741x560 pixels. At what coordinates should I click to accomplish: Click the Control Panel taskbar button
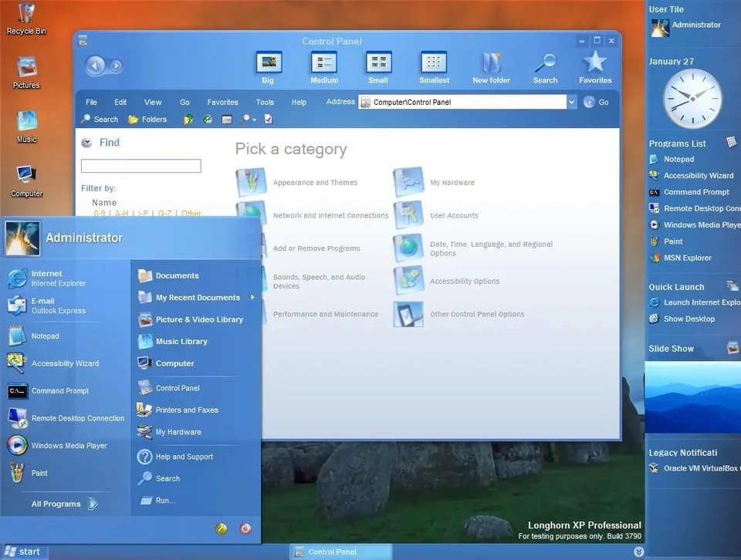pos(340,552)
